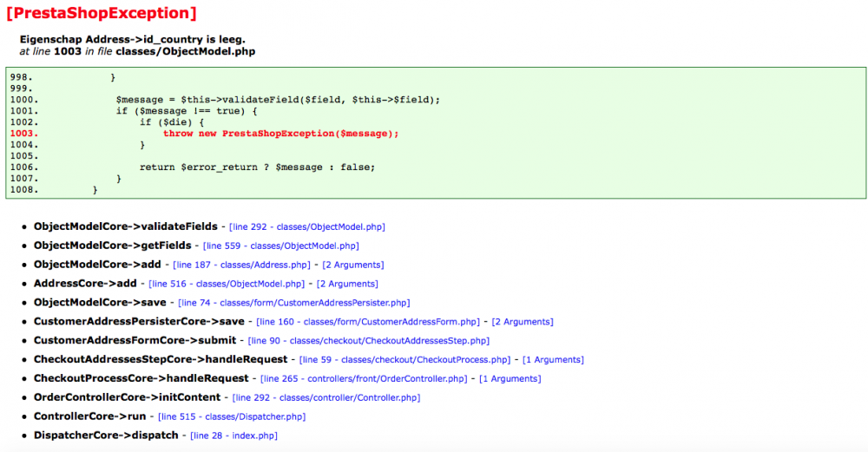
Task: Show 1 Arguments for CheckoutProcessCore->handleRequest
Action: click(x=510, y=379)
